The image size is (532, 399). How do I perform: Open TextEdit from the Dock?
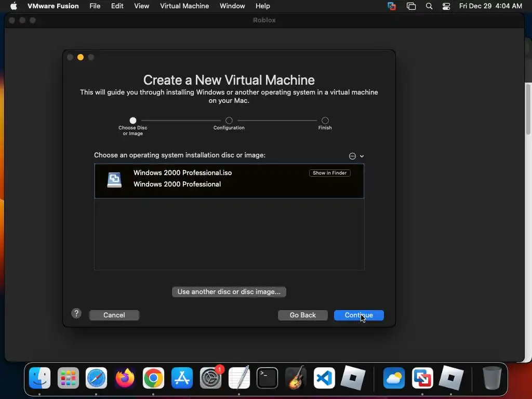239,377
